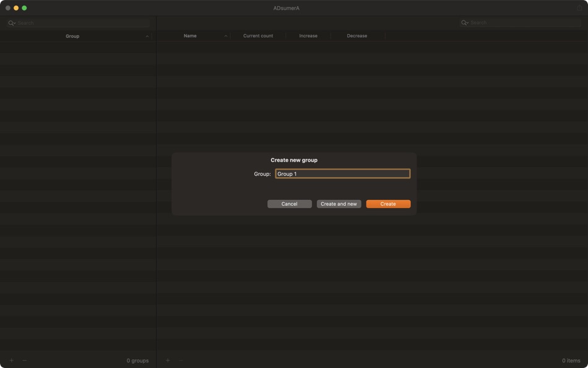Add a group with plus icon
Viewport: 588px width, 368px height.
12,361
